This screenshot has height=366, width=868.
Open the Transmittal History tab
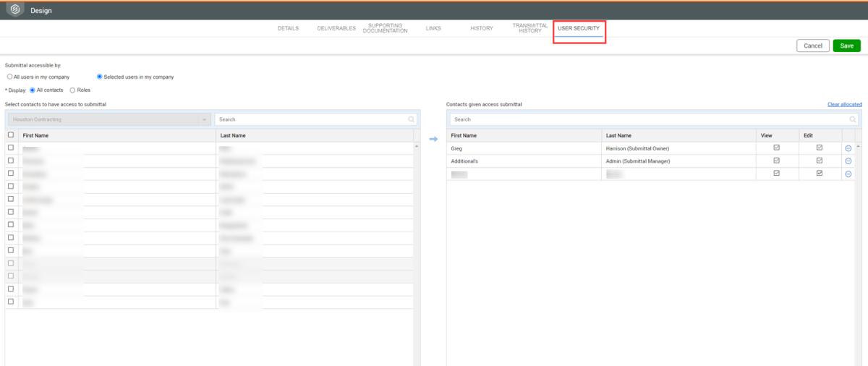tap(530, 28)
